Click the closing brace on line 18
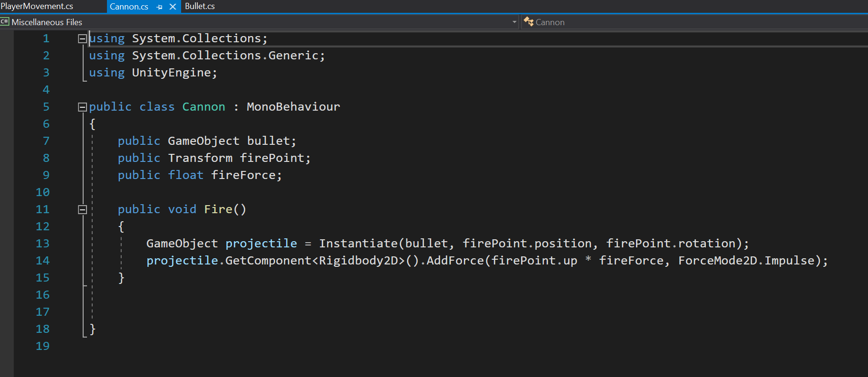The image size is (868, 377). [x=93, y=329]
